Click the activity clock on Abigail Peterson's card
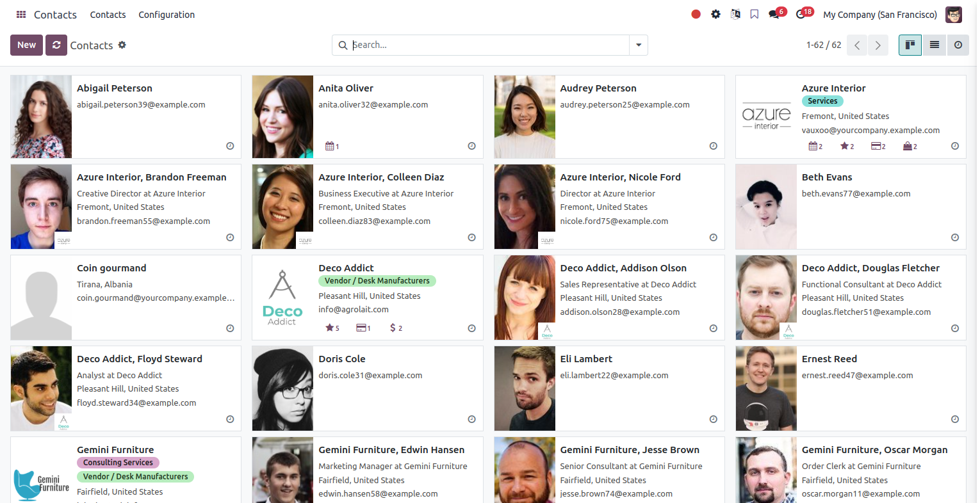Viewport: 980px width, 503px height. point(230,146)
